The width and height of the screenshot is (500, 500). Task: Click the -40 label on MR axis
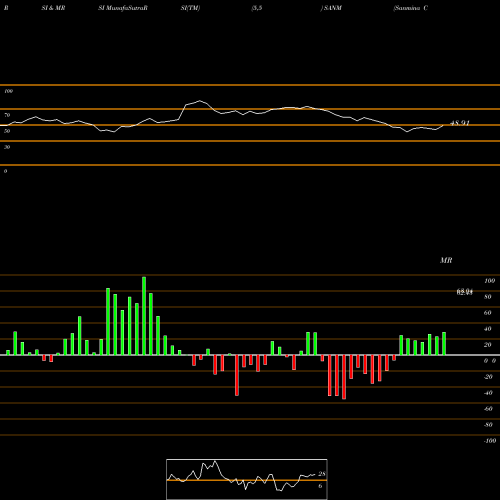coord(488,393)
